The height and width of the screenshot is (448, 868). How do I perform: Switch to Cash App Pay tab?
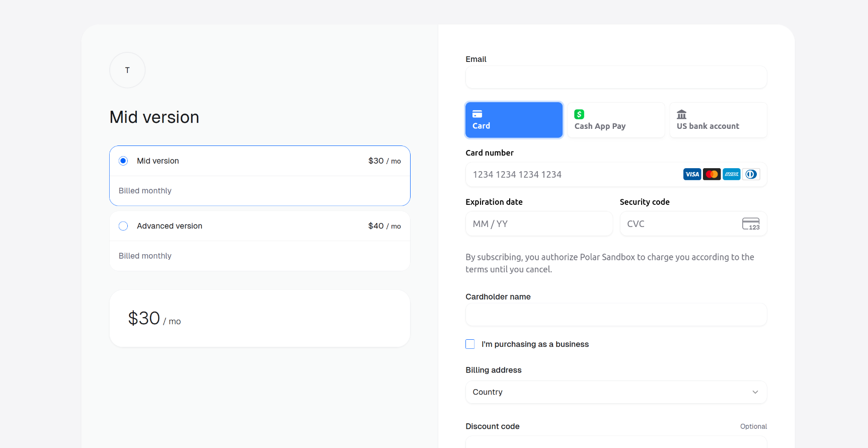click(616, 120)
